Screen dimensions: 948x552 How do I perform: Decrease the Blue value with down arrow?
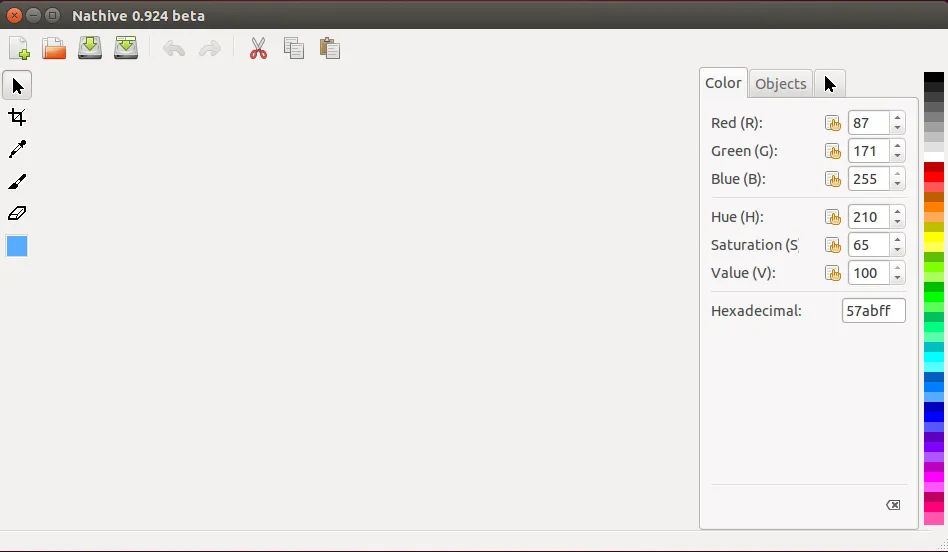pos(898,185)
